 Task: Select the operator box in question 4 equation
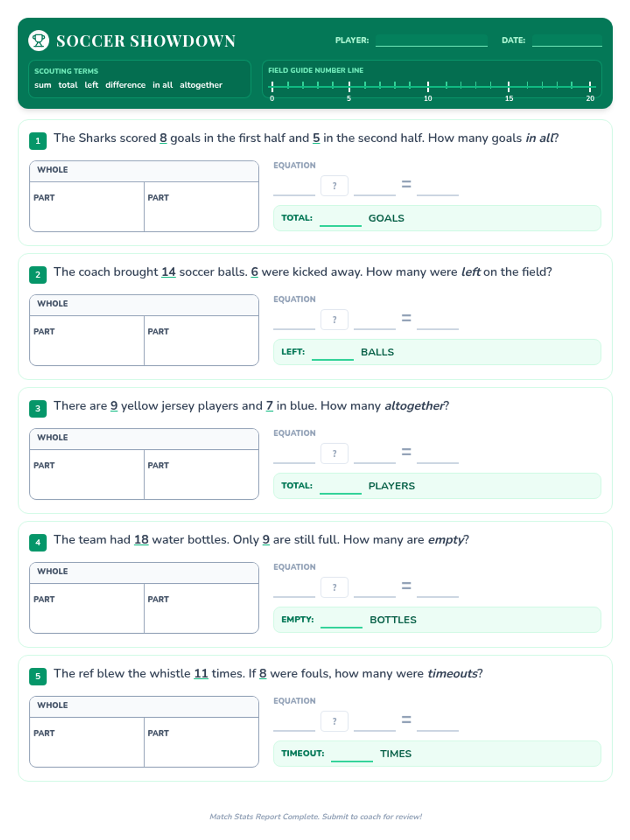pos(334,587)
